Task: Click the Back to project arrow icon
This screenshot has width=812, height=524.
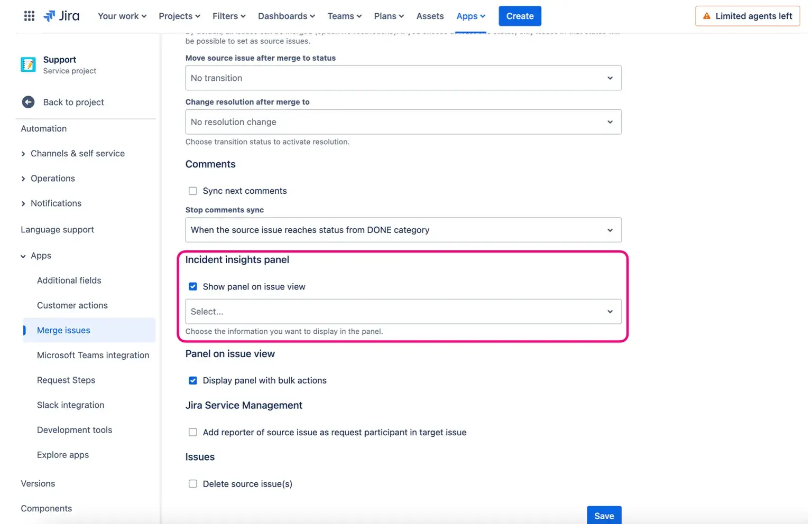Action: coord(28,102)
